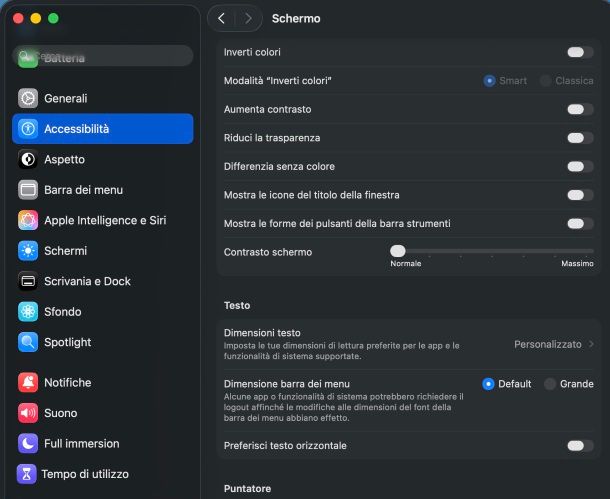Click the Suono speaker icon

(x=28, y=413)
